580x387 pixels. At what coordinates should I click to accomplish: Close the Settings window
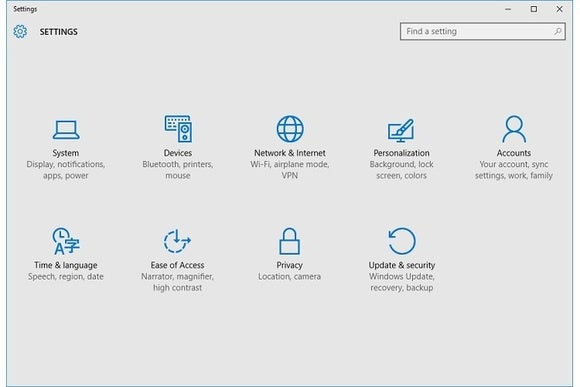click(559, 9)
